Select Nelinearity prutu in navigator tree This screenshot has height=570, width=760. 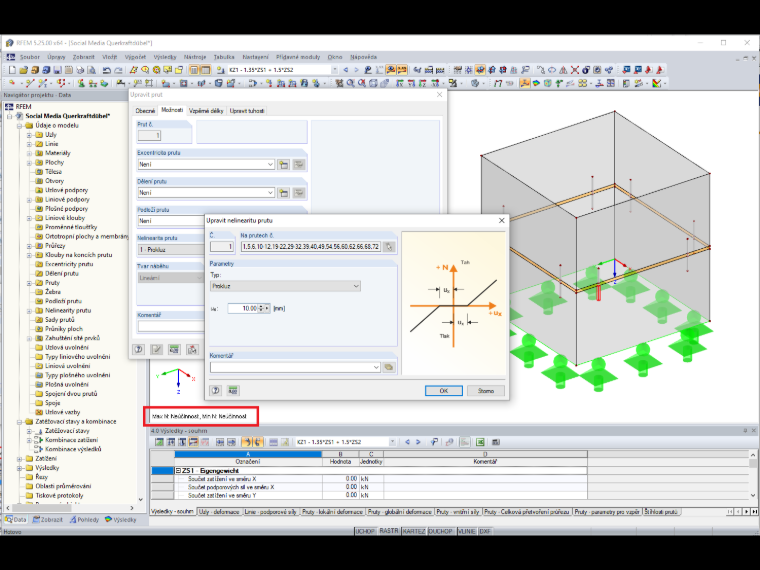tap(68, 311)
